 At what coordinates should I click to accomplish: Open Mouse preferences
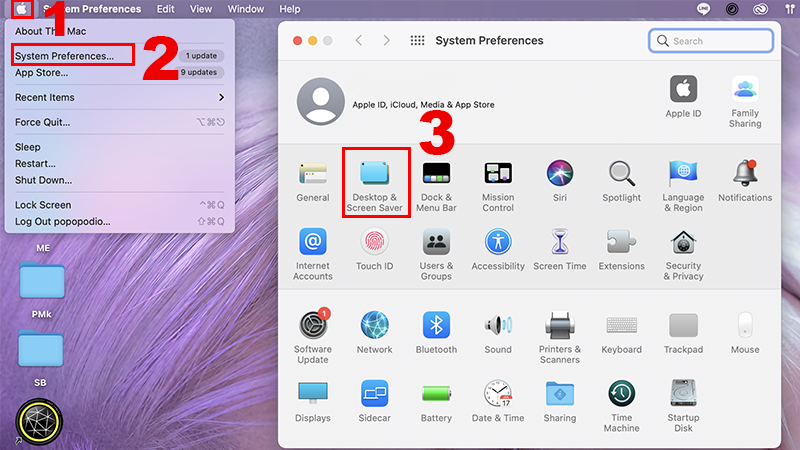coord(745,333)
